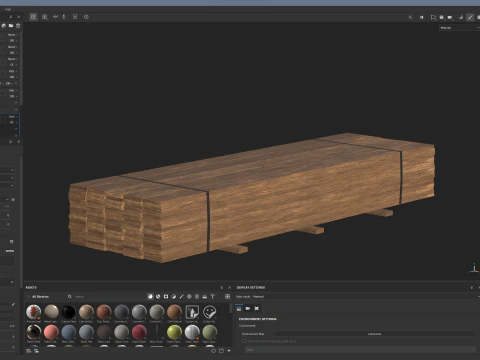Screen dimensions: 480x360
Task: Undock the Display Settings panel
Action: [x=471, y=287]
